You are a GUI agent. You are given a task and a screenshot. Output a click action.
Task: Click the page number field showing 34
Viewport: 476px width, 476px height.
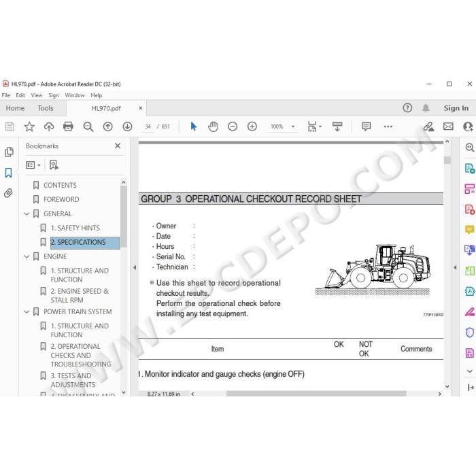(148, 126)
